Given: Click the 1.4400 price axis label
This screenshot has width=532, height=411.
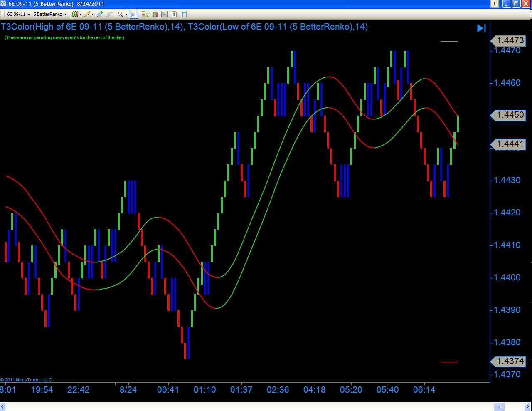Looking at the screenshot, I should [x=507, y=277].
